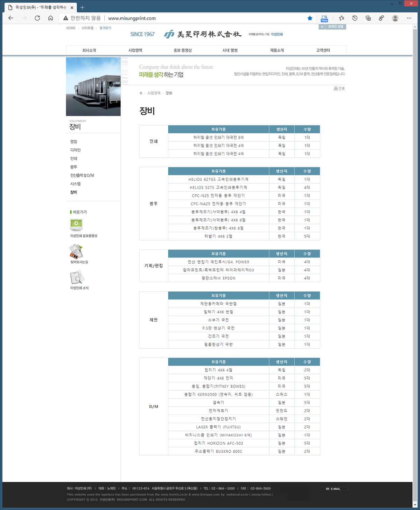Open a new browser tab
The width and height of the screenshot is (420, 510).
83,7
